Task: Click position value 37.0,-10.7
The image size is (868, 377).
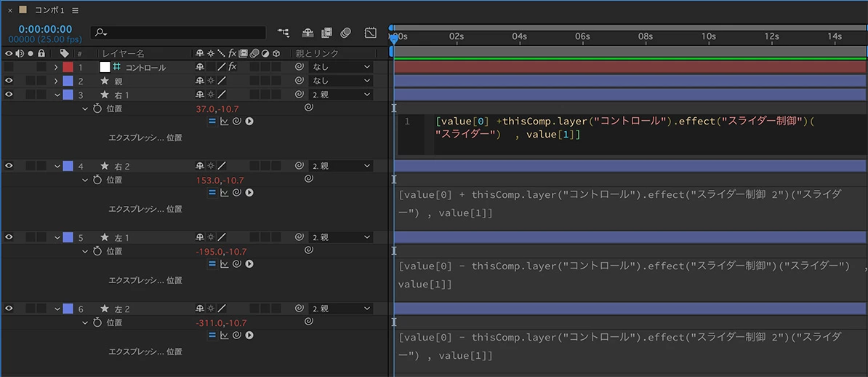Action: click(217, 108)
